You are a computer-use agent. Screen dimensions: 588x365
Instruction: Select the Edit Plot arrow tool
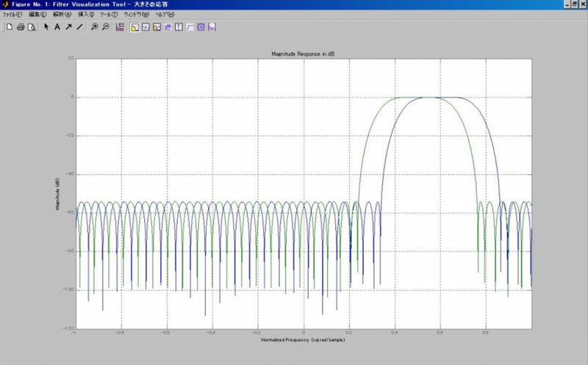(46, 27)
